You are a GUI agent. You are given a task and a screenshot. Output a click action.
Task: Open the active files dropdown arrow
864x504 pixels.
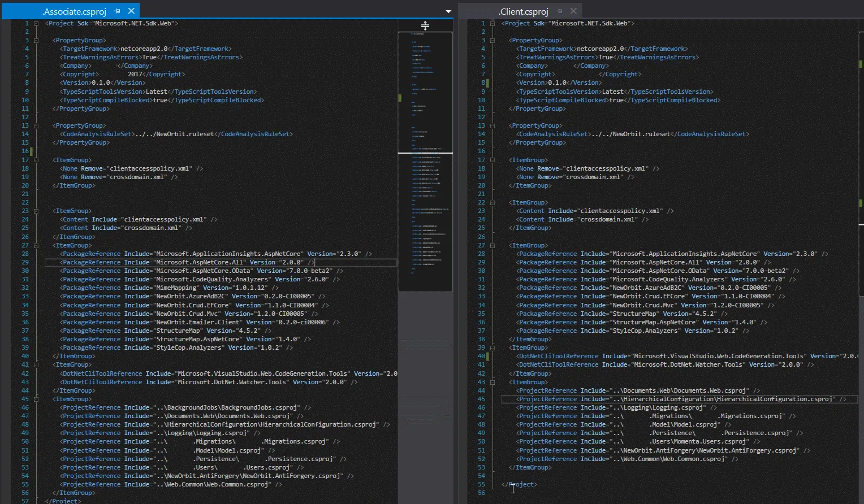coord(448,11)
